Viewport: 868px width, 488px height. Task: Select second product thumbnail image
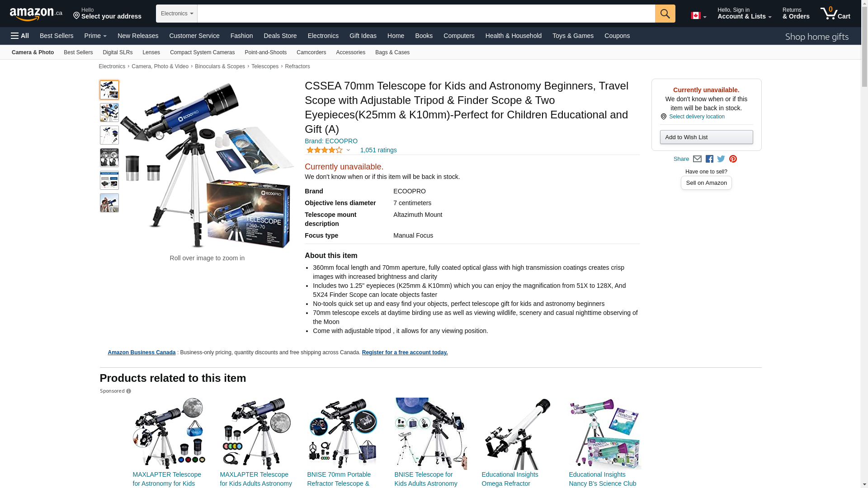click(109, 113)
